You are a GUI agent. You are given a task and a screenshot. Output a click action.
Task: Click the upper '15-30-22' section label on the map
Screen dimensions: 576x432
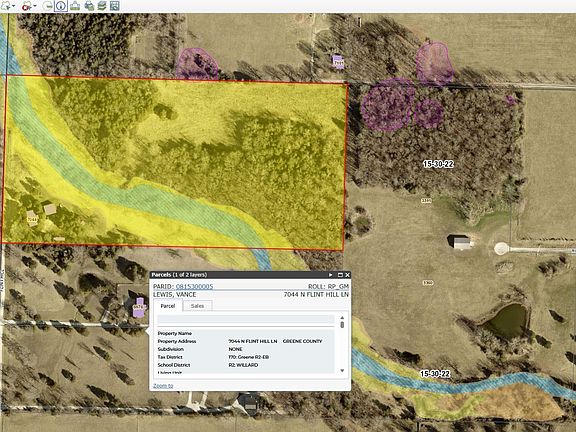coord(438,164)
